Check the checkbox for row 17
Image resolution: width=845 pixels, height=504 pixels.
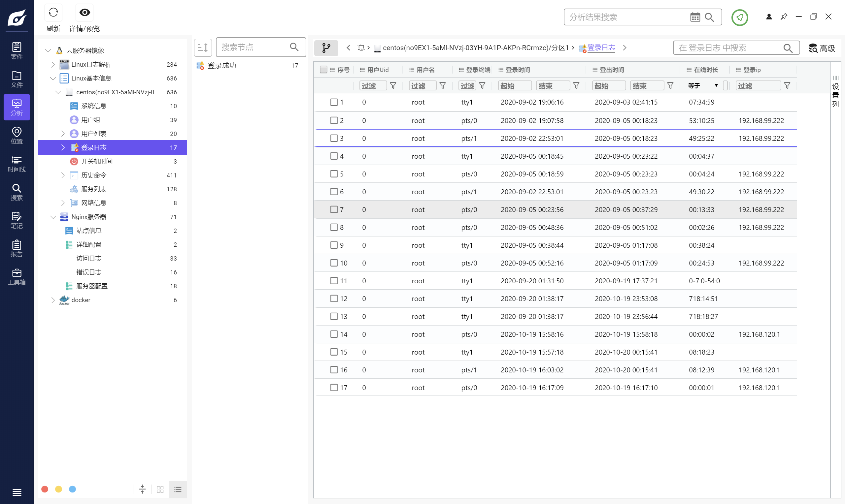[x=334, y=387]
